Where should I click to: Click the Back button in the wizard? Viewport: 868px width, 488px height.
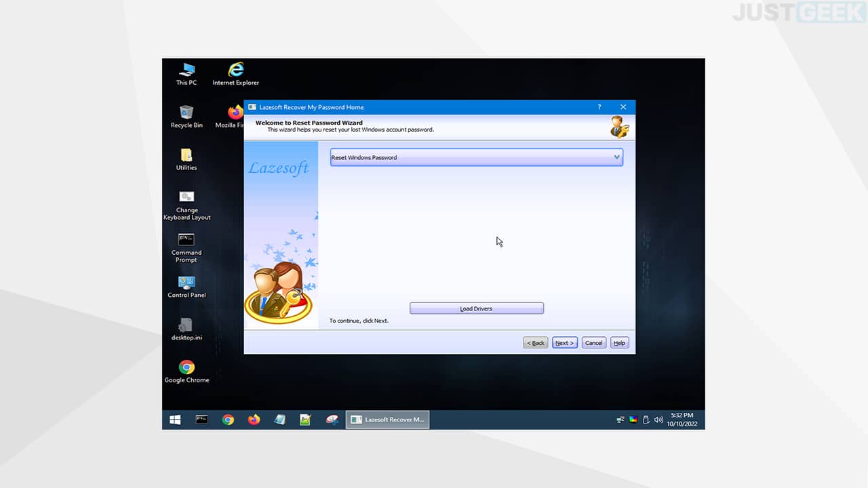(536, 343)
